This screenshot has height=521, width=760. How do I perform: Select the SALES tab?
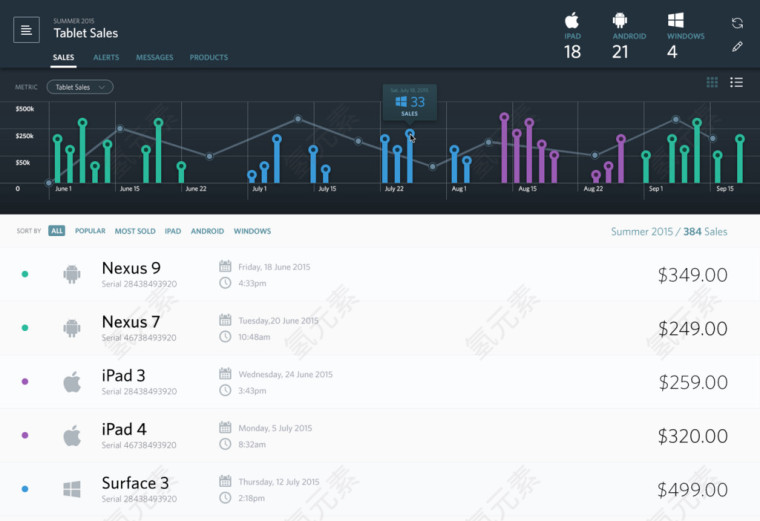(x=63, y=57)
